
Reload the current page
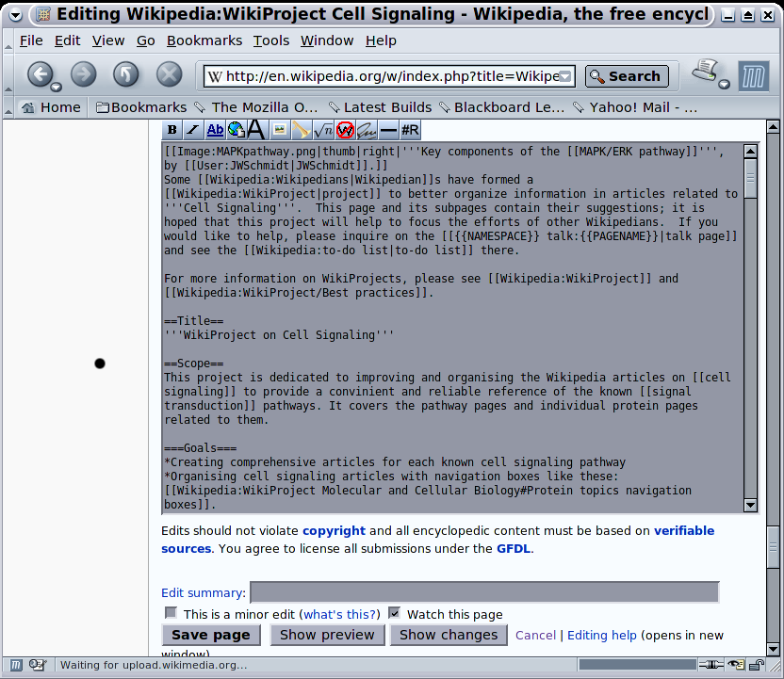point(126,74)
